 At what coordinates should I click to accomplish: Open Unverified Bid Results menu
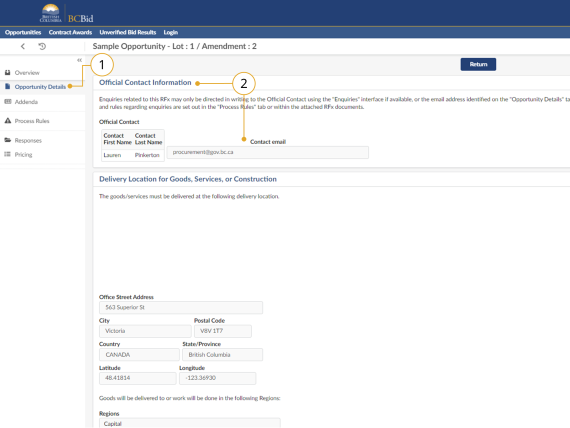click(128, 32)
